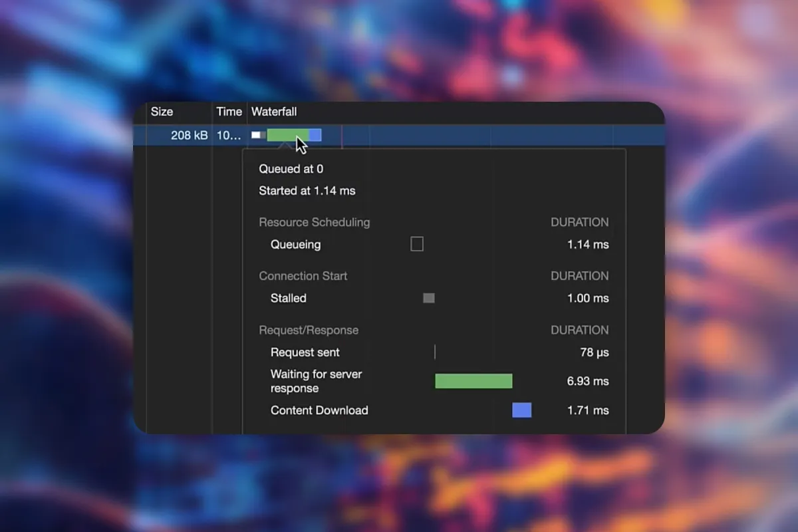Click the white queueing segment in the waterfall row
798x532 pixels.
point(255,135)
